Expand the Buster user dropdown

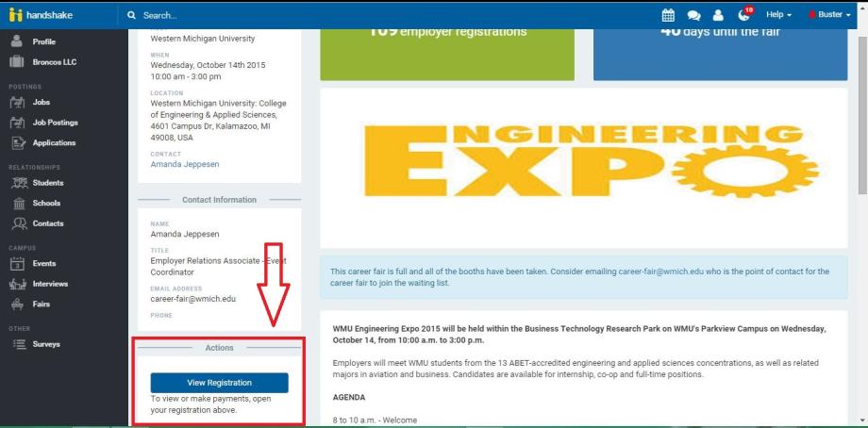point(830,15)
